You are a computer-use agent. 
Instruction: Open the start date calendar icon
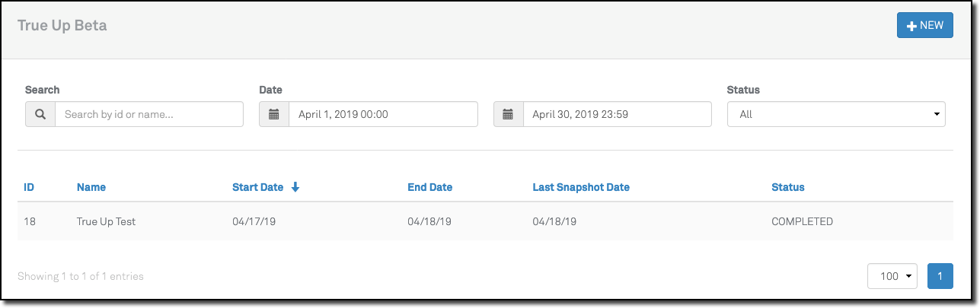click(x=274, y=115)
